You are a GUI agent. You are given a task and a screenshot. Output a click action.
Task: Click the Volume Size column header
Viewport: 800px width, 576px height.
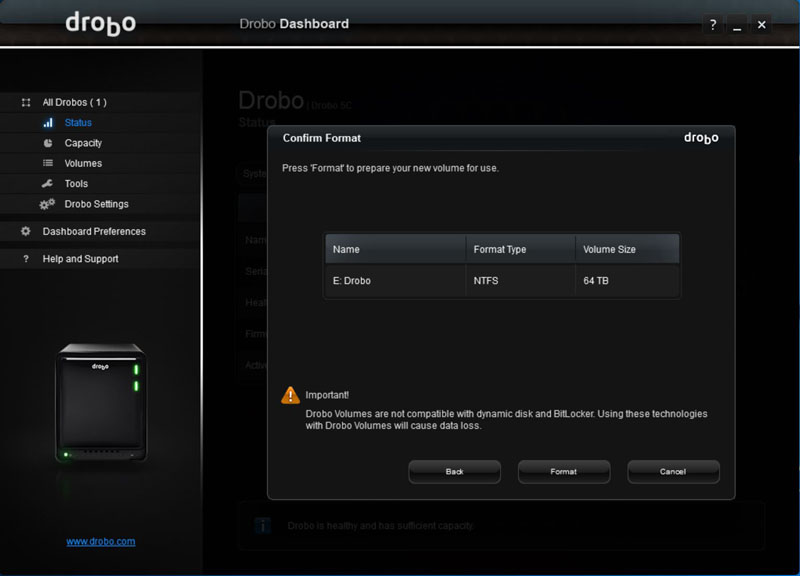(x=627, y=249)
